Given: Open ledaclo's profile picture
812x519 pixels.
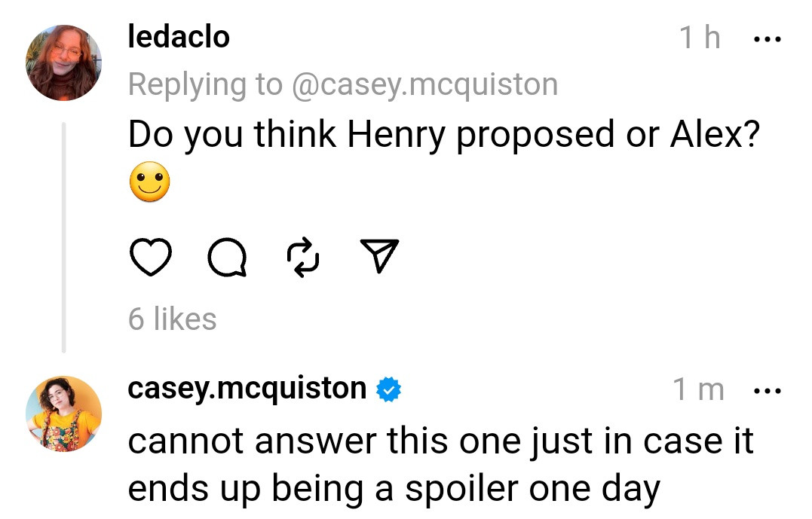Looking at the screenshot, I should pos(63,63).
